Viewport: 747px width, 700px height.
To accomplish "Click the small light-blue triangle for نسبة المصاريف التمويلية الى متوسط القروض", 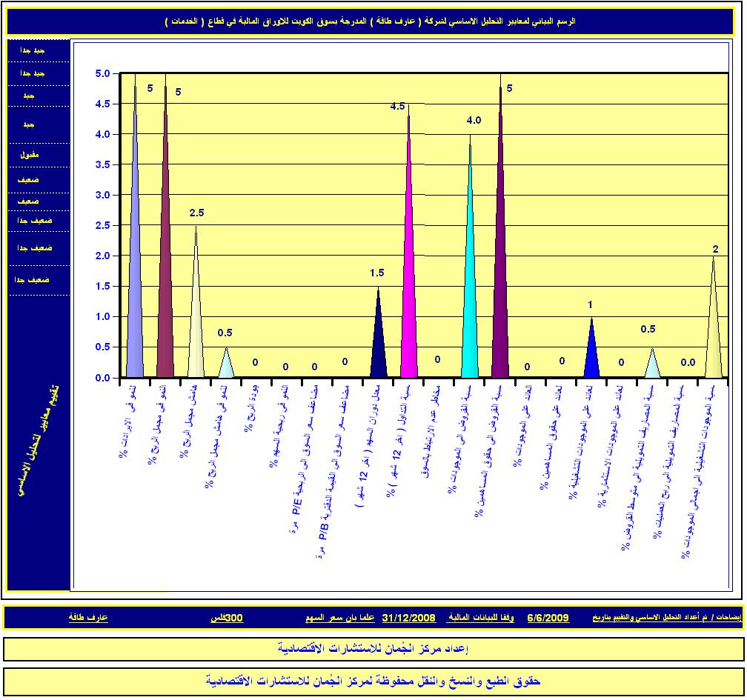I will [x=652, y=364].
